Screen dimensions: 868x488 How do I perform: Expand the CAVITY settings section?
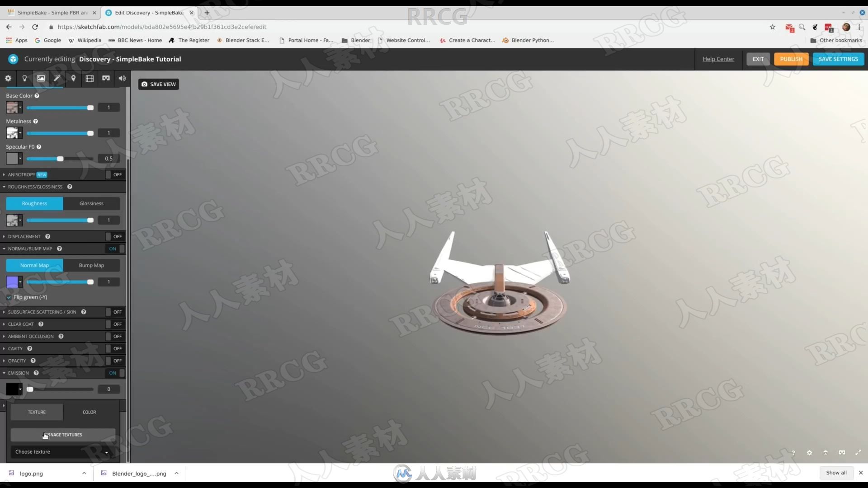point(5,348)
